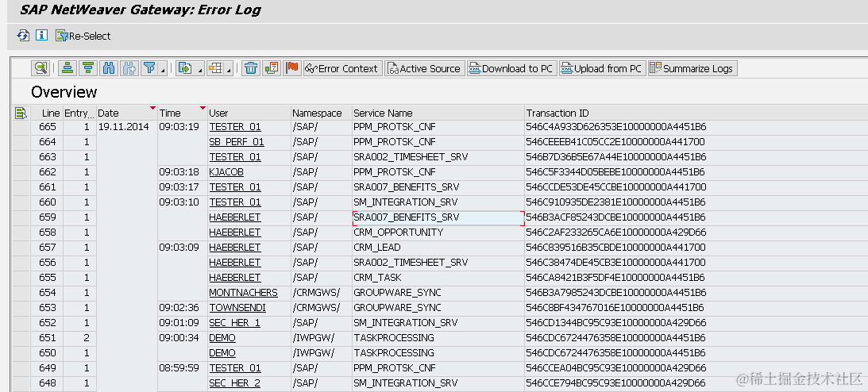This screenshot has width=868, height=392.
Task: Click the Namespace column header
Action: pos(322,113)
